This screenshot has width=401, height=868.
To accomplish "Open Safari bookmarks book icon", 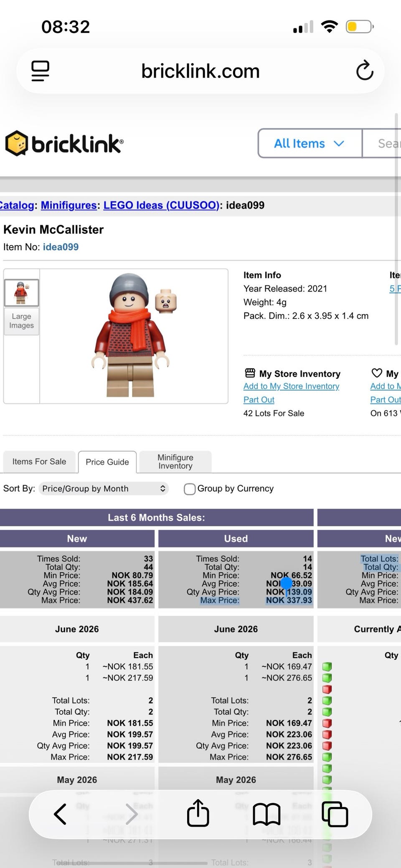I will coord(266,814).
